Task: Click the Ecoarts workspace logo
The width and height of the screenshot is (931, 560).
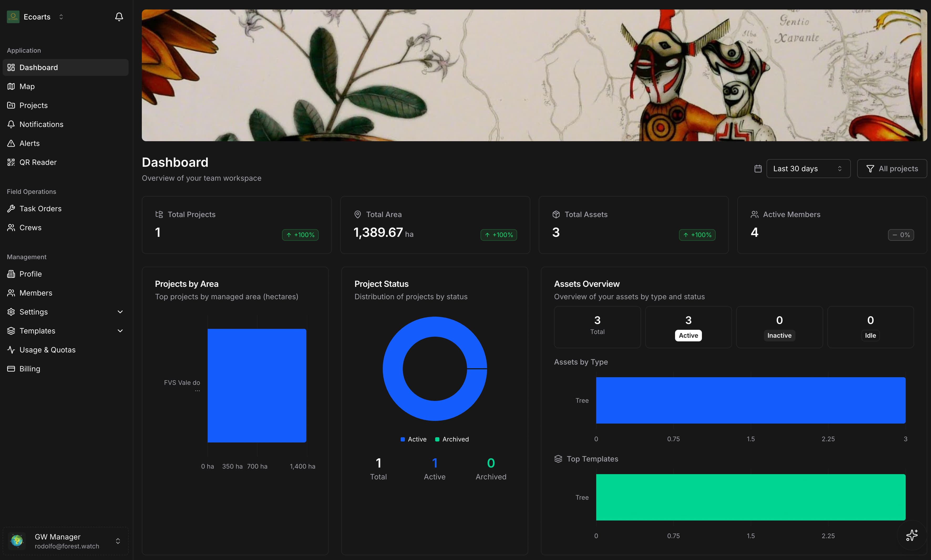Action: tap(13, 17)
